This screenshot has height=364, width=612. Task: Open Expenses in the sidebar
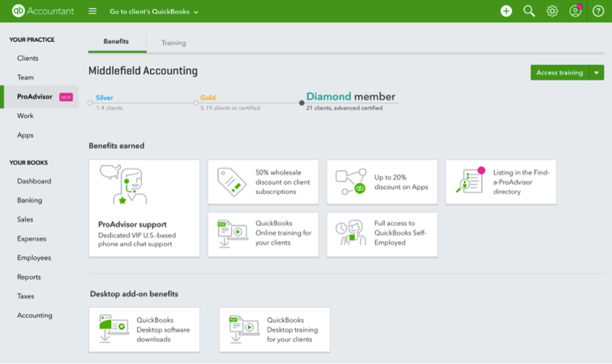[x=31, y=238]
